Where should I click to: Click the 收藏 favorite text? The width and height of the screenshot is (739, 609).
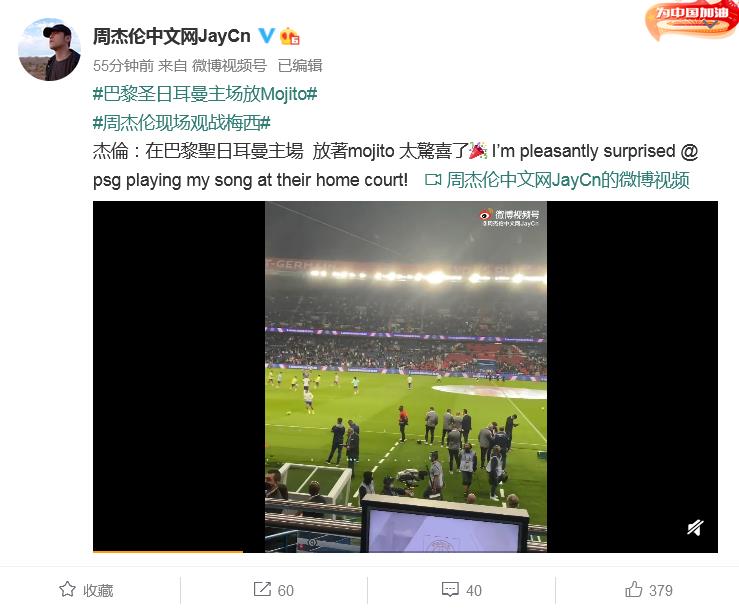pyautogui.click(x=98, y=590)
